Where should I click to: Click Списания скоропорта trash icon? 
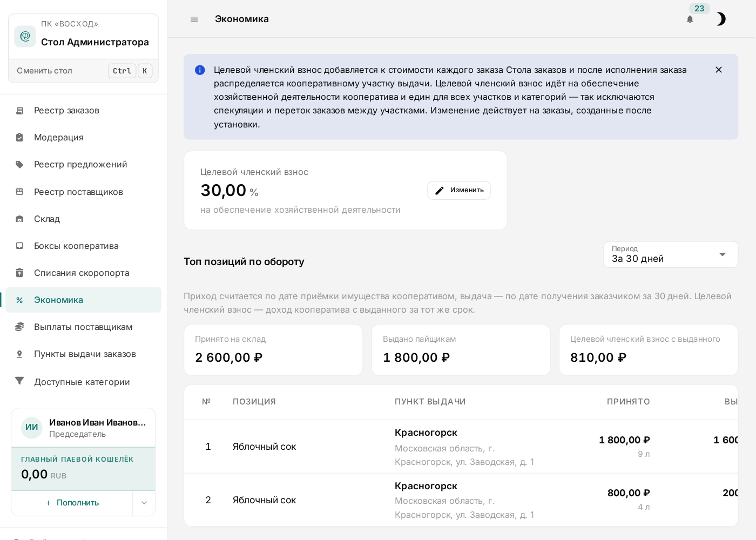coord(19,273)
